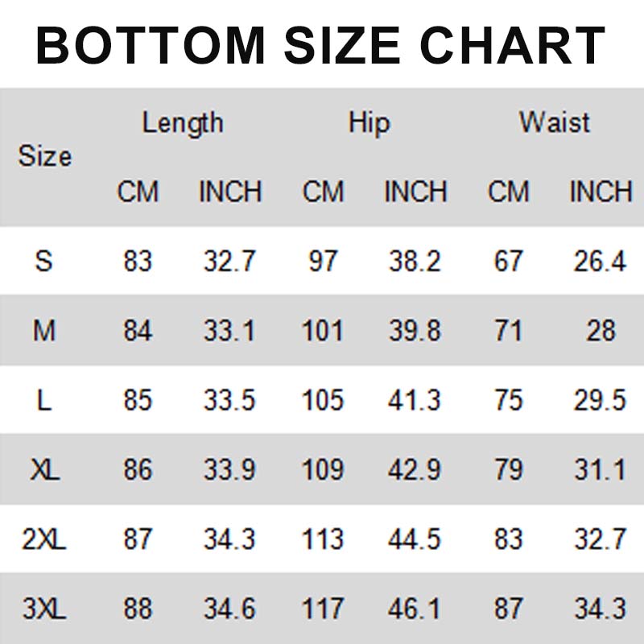Select the 2XL size row label
The height and width of the screenshot is (644, 644).
click(x=44, y=539)
